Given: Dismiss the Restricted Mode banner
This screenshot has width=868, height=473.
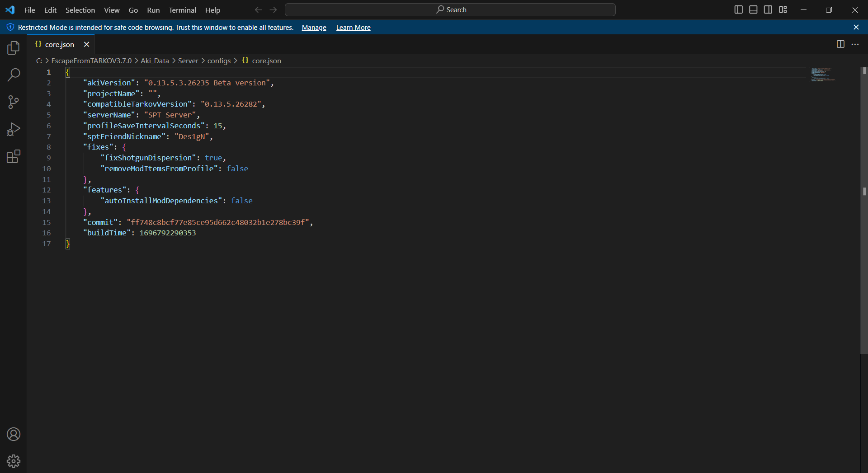Looking at the screenshot, I should [x=856, y=27].
